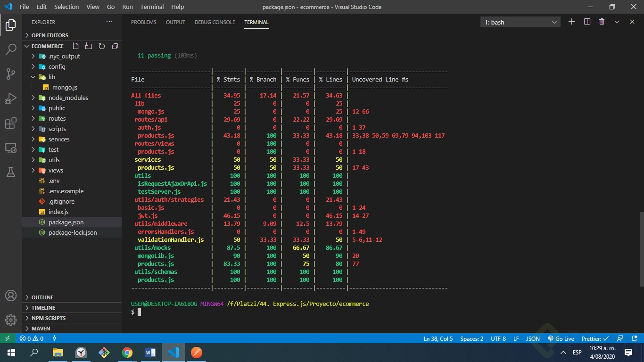Open the Run and Debug view
The width and height of the screenshot is (644, 362).
[x=11, y=99]
